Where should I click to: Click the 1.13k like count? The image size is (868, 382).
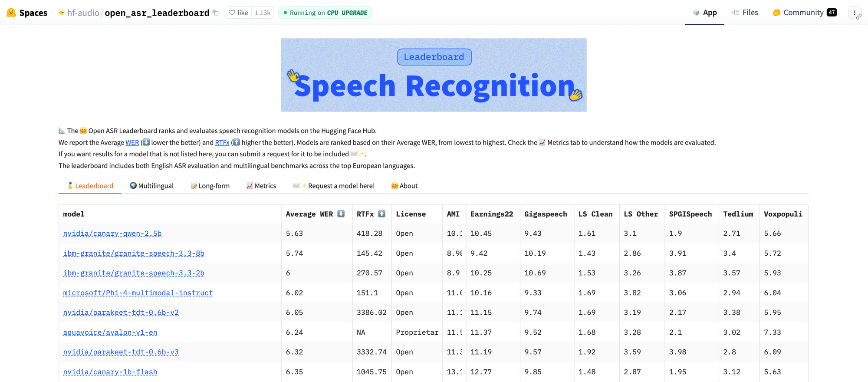pyautogui.click(x=263, y=13)
